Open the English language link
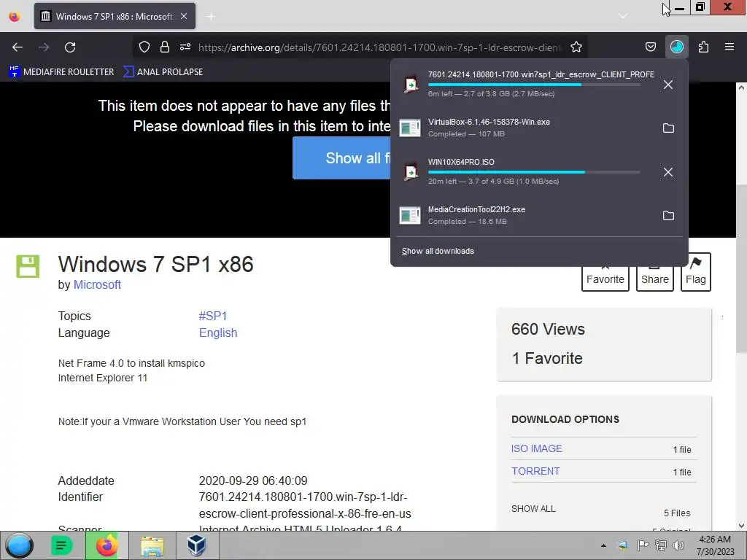 217,332
